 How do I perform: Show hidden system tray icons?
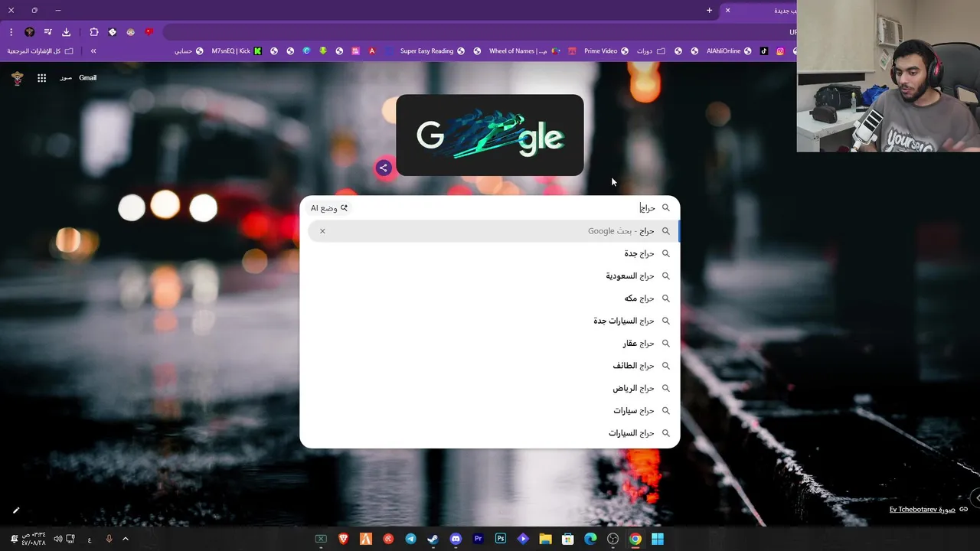click(126, 539)
